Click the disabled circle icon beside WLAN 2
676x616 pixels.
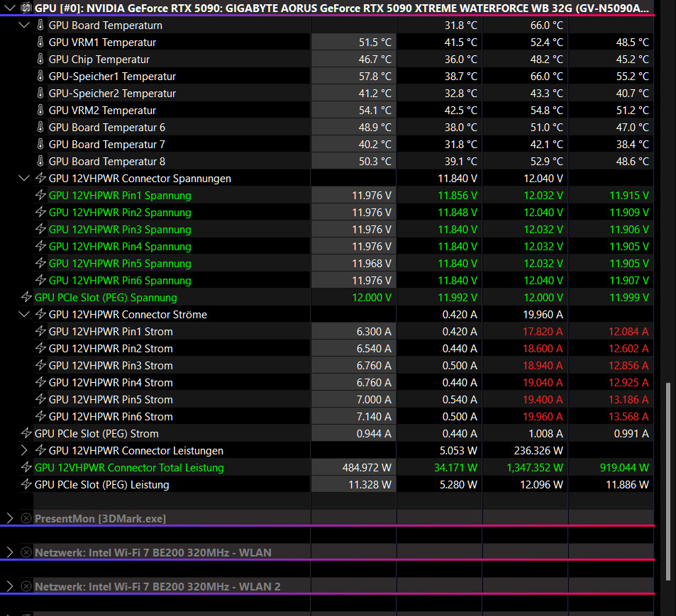click(x=26, y=587)
